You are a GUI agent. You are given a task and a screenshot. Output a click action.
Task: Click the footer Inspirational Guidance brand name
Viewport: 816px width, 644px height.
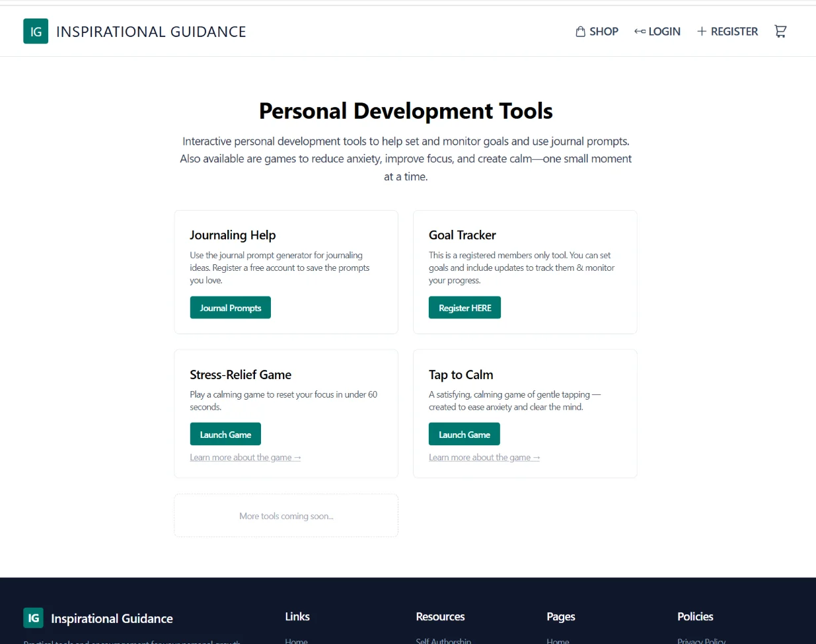112,619
